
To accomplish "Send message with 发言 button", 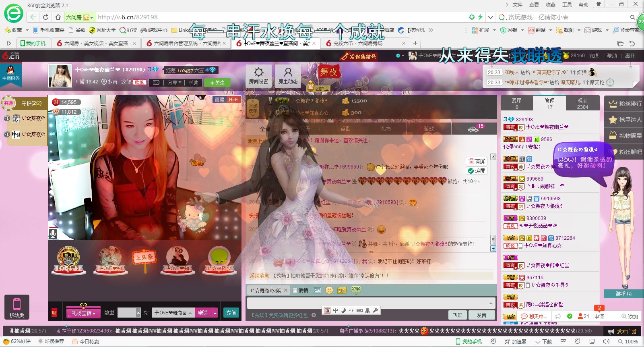I will click(481, 315).
